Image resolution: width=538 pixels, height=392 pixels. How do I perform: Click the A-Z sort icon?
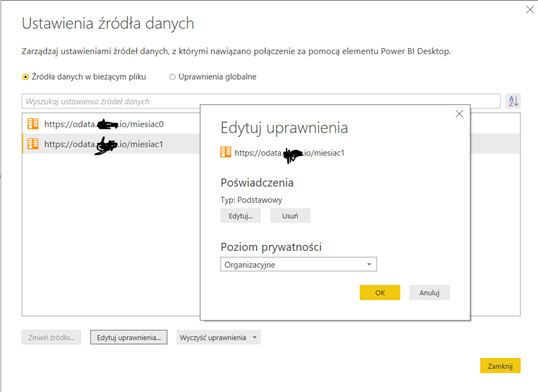513,101
